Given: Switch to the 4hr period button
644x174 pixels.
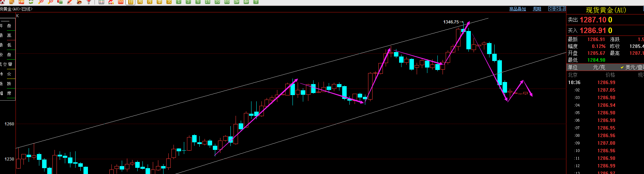Looking at the screenshot, I should pyautogui.click(x=246, y=2).
